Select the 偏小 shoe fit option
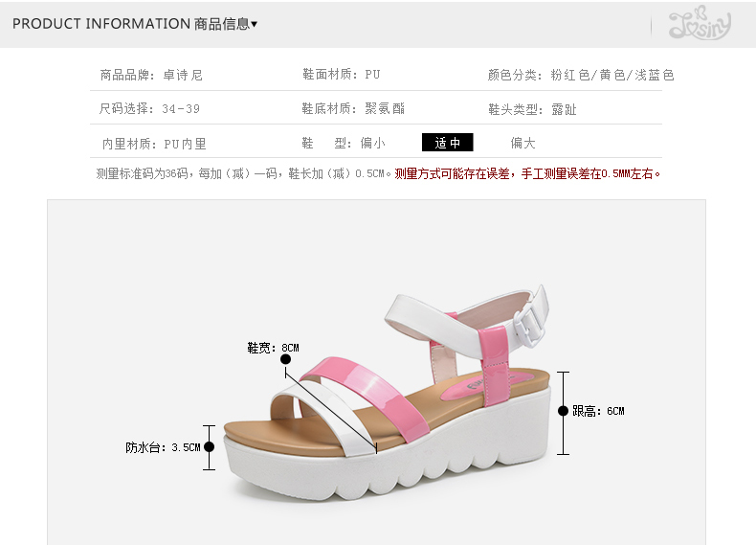This screenshot has height=545, width=756. (372, 143)
